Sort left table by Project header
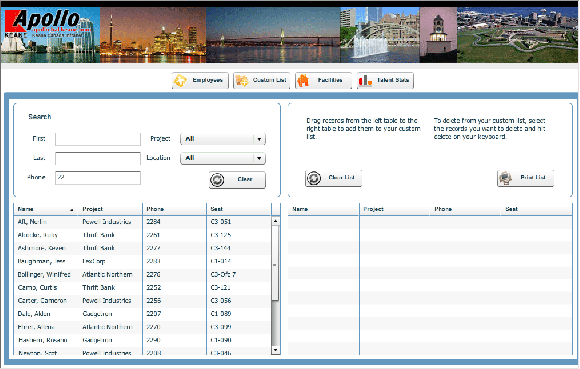Viewport: 580px width, 369px height. click(110, 209)
